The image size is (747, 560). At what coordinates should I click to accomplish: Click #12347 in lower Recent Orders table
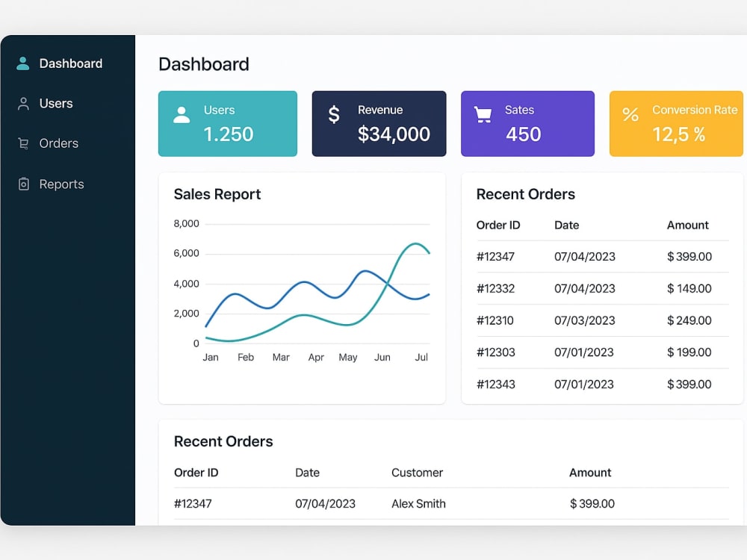[x=193, y=504]
